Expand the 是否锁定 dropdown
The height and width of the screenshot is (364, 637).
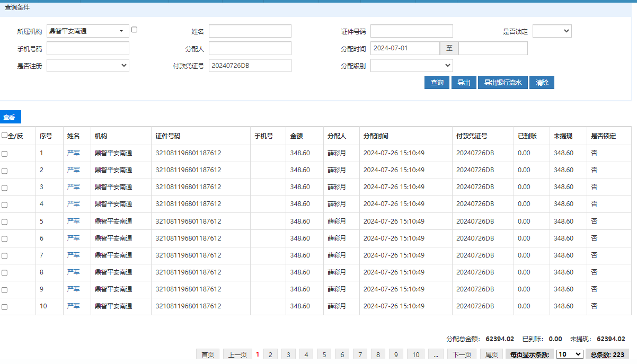552,31
